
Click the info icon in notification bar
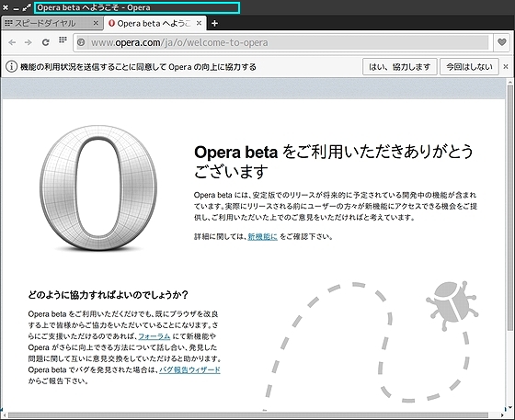tap(11, 66)
